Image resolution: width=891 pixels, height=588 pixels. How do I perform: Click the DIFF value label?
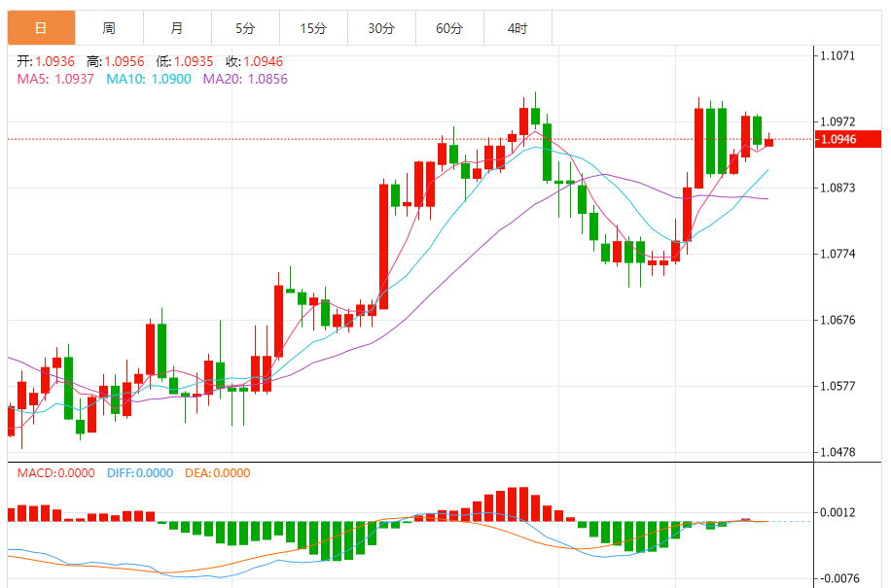138,473
